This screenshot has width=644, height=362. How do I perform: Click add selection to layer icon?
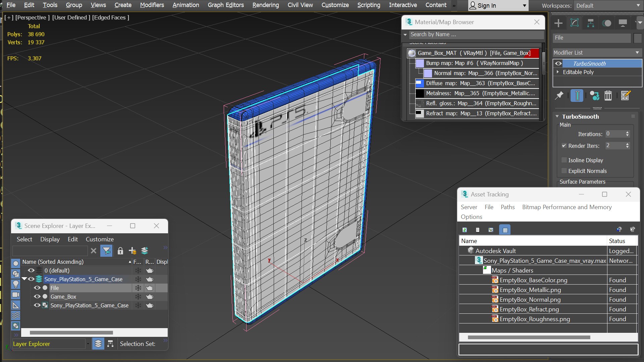click(145, 251)
